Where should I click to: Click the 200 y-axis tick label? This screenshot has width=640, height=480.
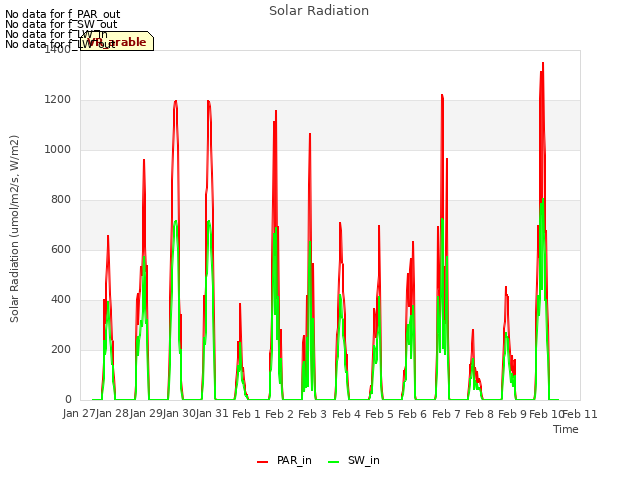coord(61,349)
